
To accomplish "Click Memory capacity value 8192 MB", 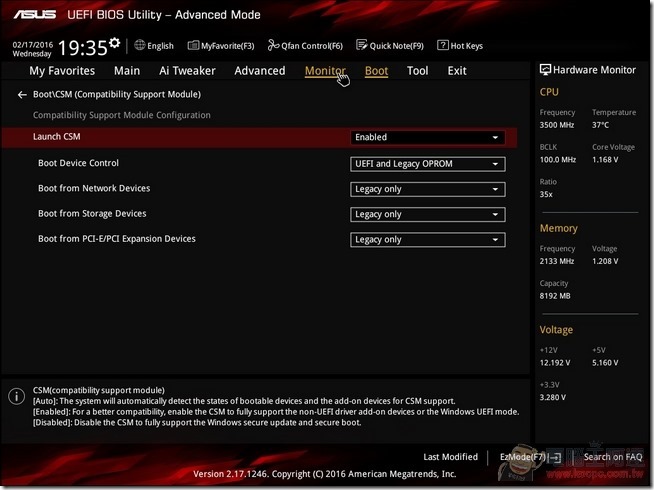I will 555,296.
